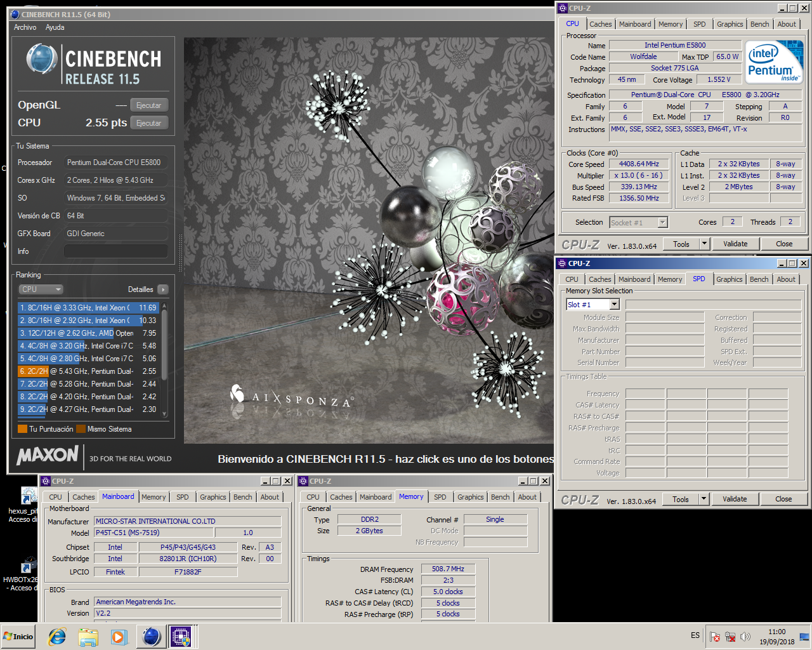Launch Windows Media Player from taskbar
The width and height of the screenshot is (812, 650).
tap(119, 636)
